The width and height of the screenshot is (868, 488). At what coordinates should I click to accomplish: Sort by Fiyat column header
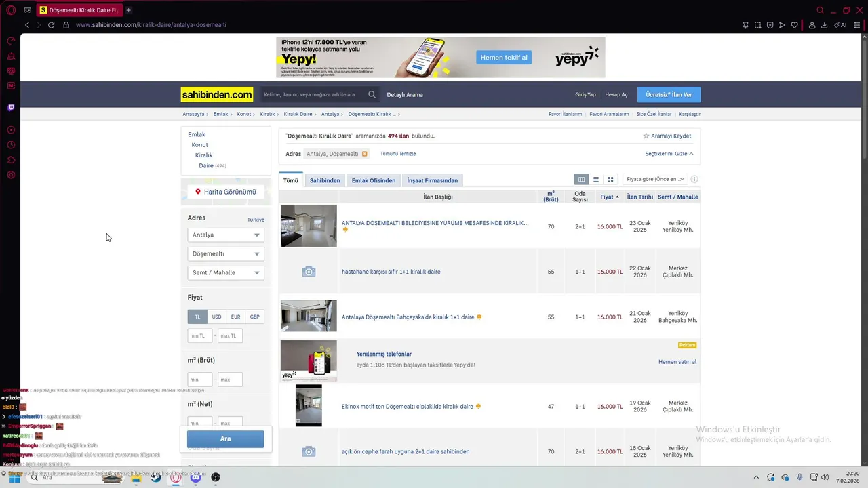pos(609,197)
